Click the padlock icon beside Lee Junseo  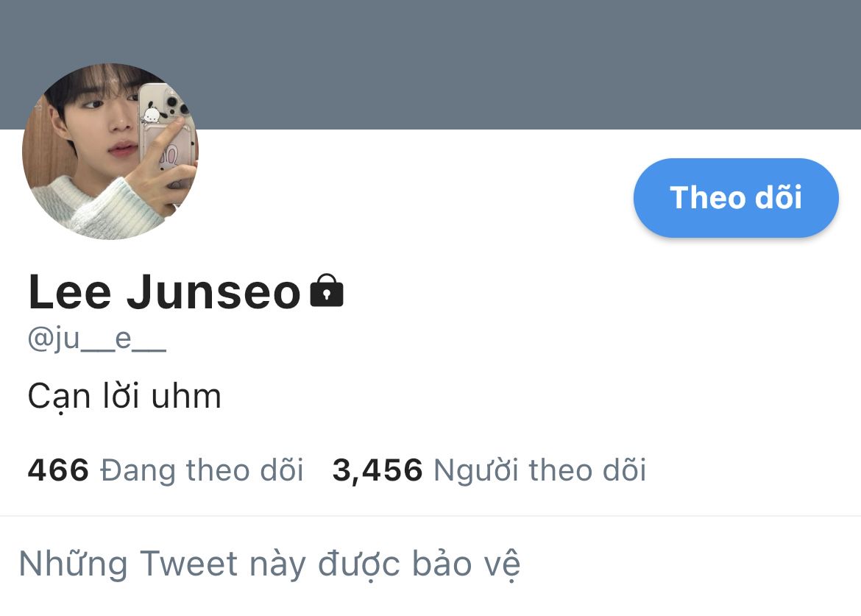pyautogui.click(x=327, y=291)
